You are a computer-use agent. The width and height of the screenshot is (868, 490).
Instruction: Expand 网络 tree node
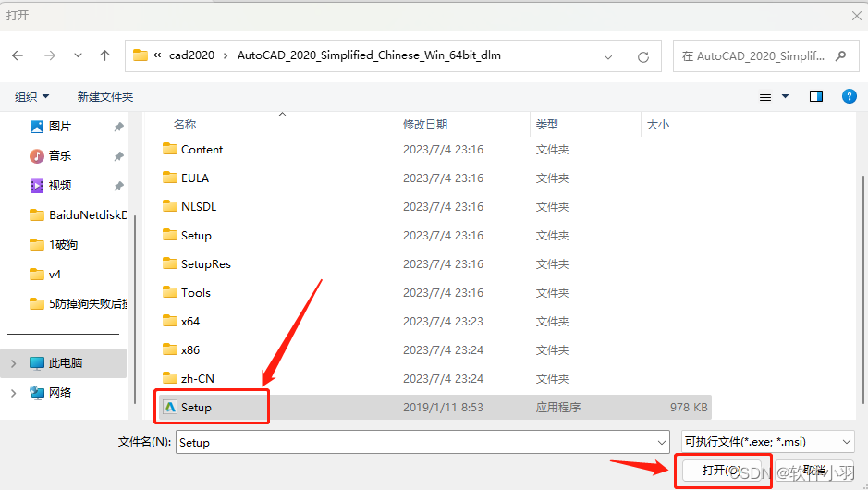click(x=13, y=393)
